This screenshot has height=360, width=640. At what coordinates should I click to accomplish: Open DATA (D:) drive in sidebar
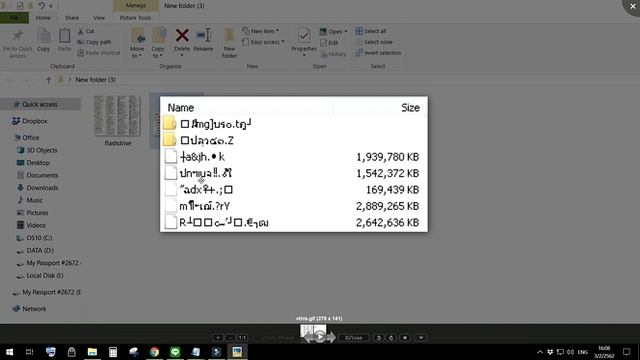pyautogui.click(x=35, y=251)
